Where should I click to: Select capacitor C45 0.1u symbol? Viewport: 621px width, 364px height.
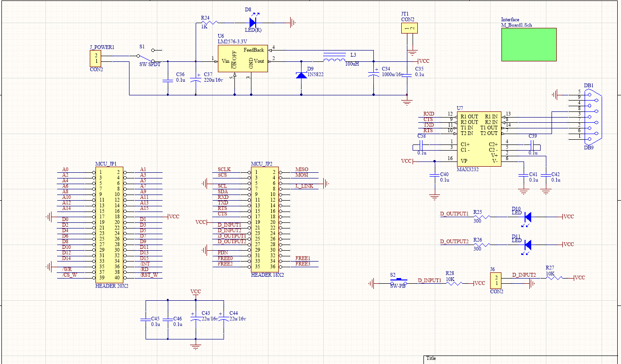click(146, 320)
